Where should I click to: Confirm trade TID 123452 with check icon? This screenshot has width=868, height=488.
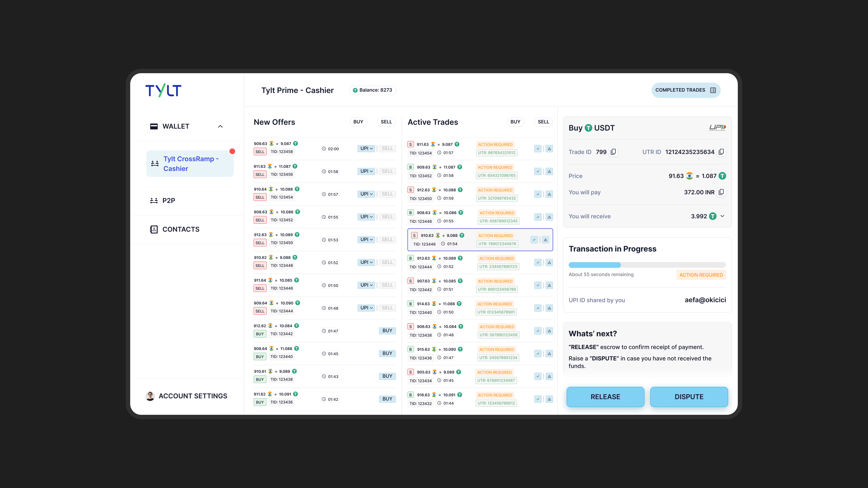pos(538,171)
